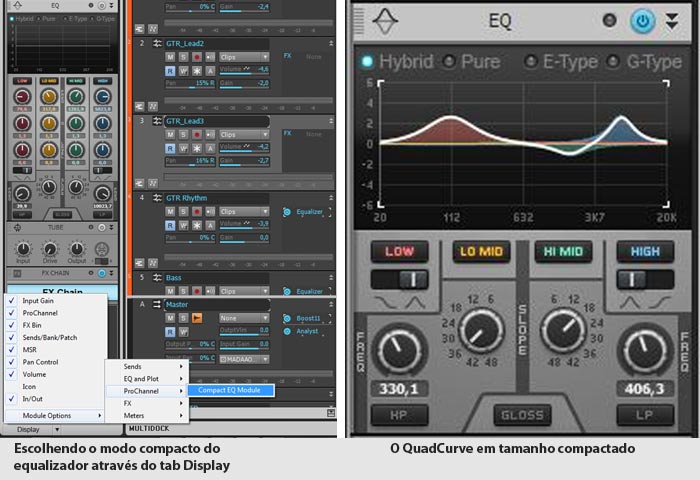Viewport: 700px width, 480px height.
Task: Toggle LOW band button in large EQ
Action: (x=400, y=251)
